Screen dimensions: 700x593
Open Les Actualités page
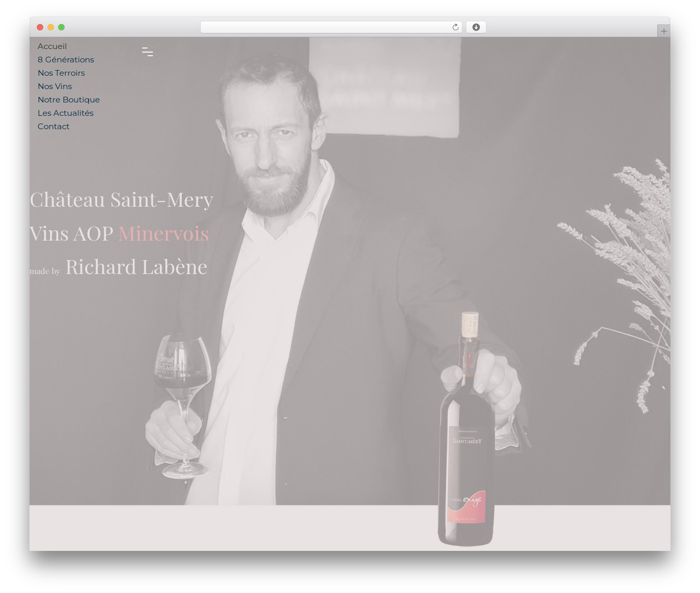[x=66, y=113]
